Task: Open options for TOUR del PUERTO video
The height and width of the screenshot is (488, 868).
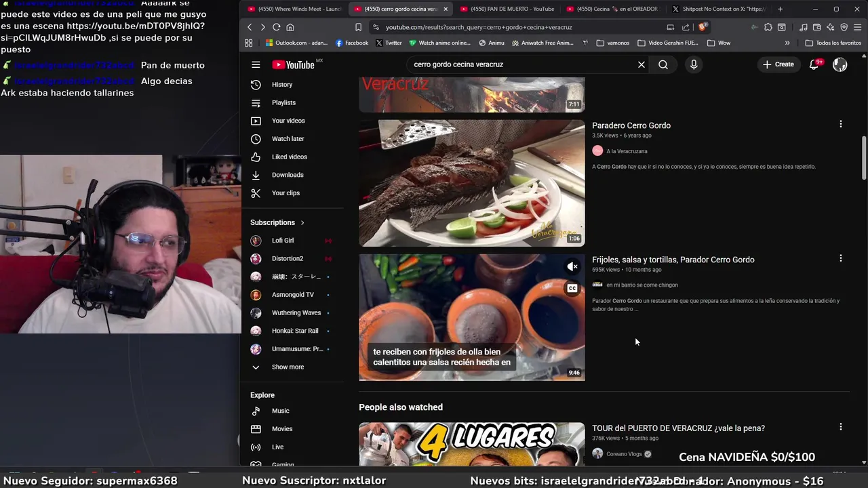Action: coord(840,427)
